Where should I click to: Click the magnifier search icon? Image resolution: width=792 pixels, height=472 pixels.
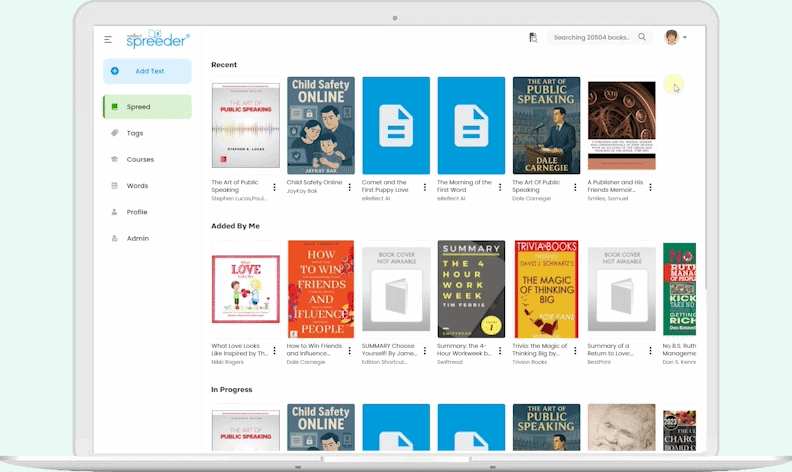[x=642, y=37]
